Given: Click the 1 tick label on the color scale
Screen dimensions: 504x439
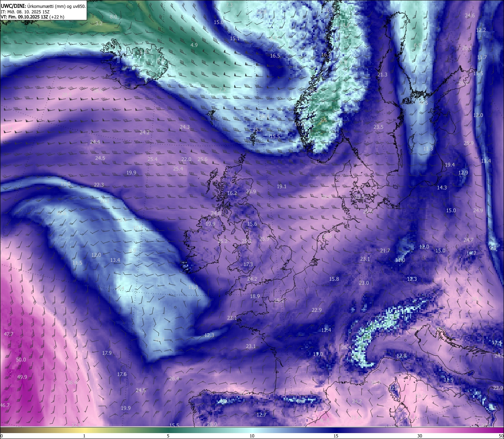Looking at the screenshot, I should (84, 436).
